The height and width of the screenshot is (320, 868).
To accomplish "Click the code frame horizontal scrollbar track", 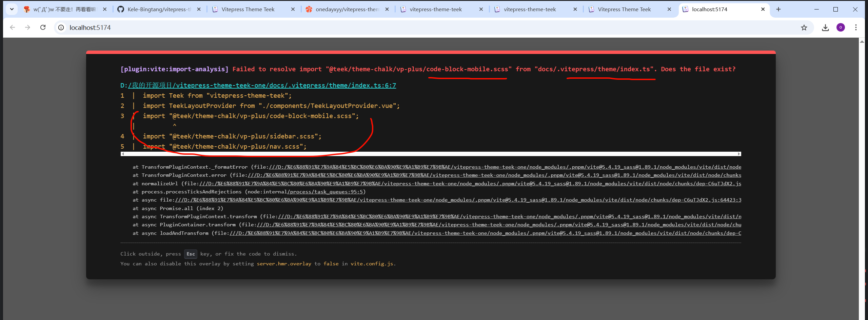I will [x=431, y=154].
